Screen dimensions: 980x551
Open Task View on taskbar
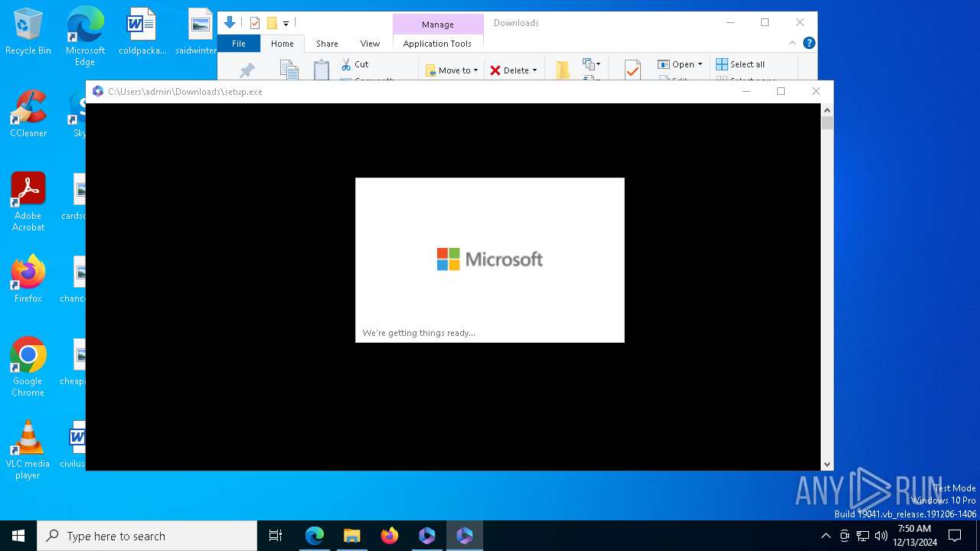[x=276, y=536]
